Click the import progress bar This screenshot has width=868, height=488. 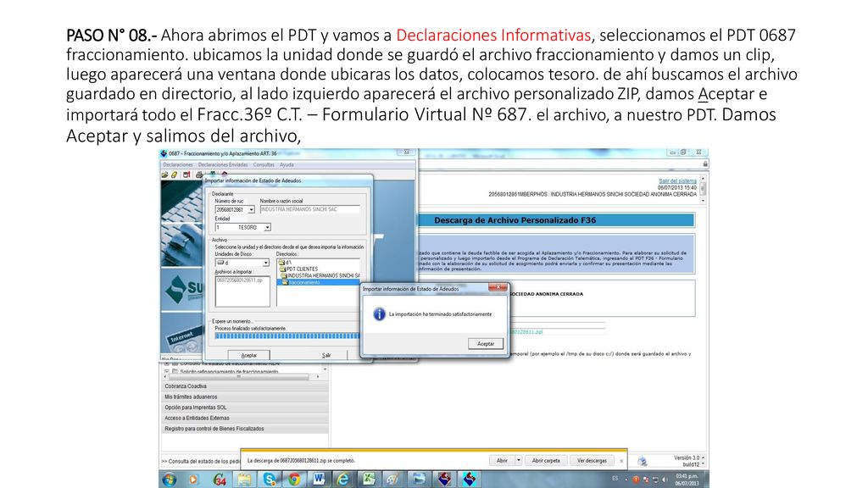point(287,335)
